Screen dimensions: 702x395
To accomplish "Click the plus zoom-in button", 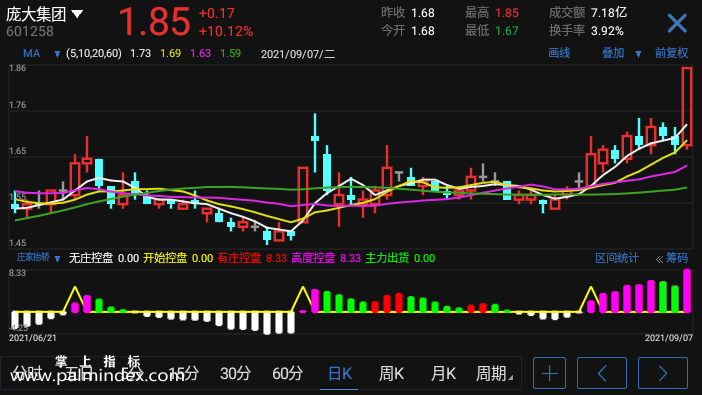I will [x=549, y=373].
